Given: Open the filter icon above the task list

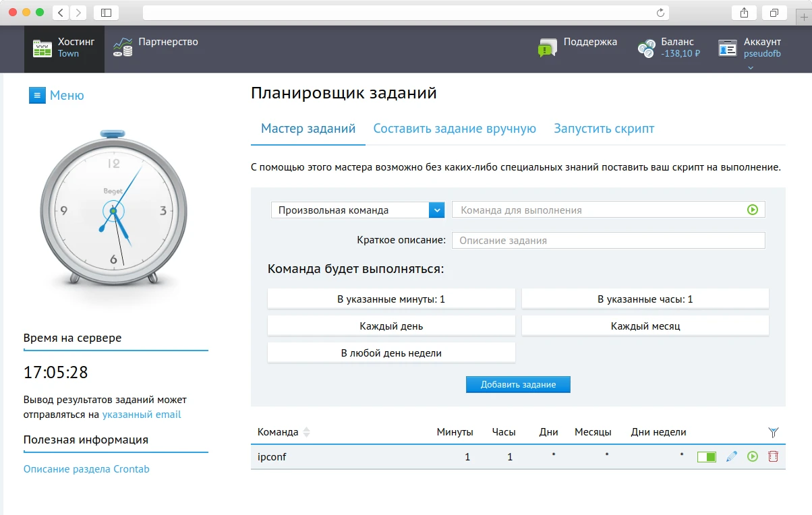Looking at the screenshot, I should (774, 431).
